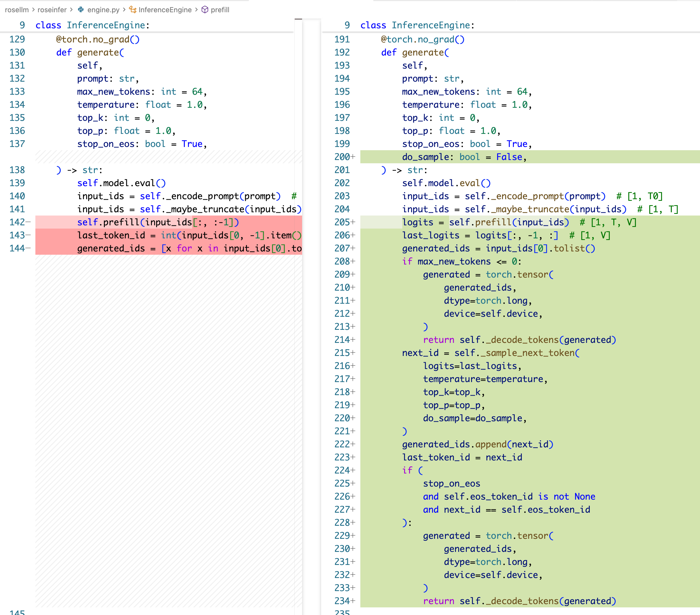The width and height of the screenshot is (700, 615).
Task: Expand the chevron after engine.py breadcrumb
Action: (124, 10)
